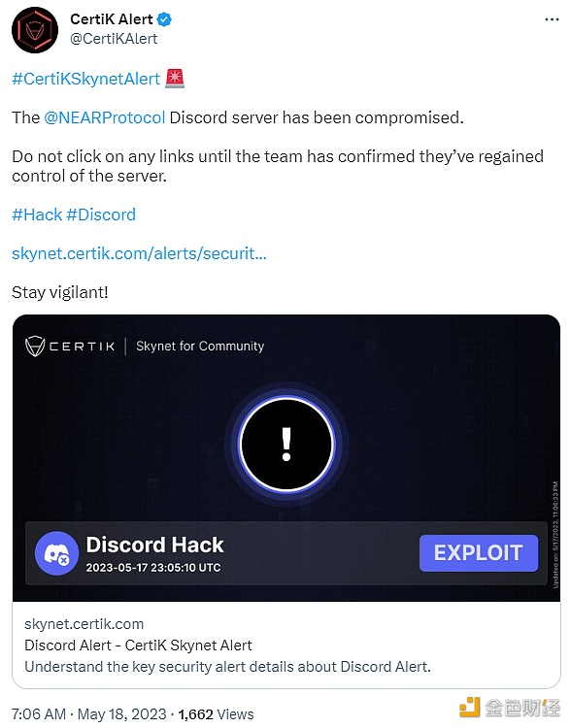Click the 1,662 Views counter
571x728 pixels.
(x=216, y=714)
